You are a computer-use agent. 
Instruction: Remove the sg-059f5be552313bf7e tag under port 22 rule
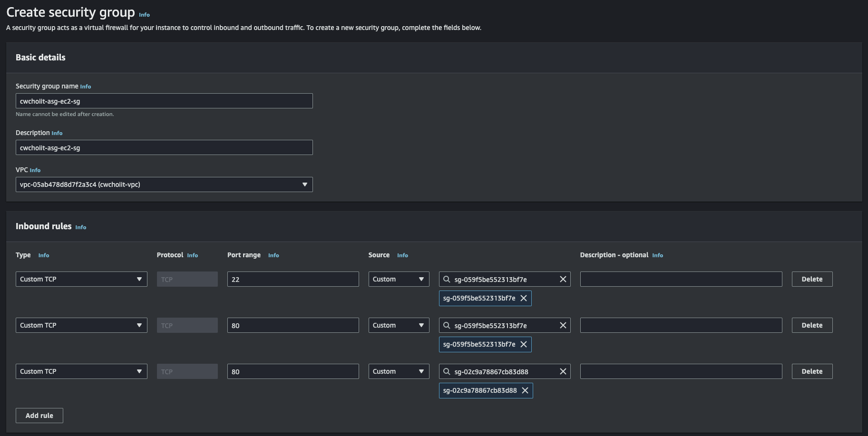524,298
